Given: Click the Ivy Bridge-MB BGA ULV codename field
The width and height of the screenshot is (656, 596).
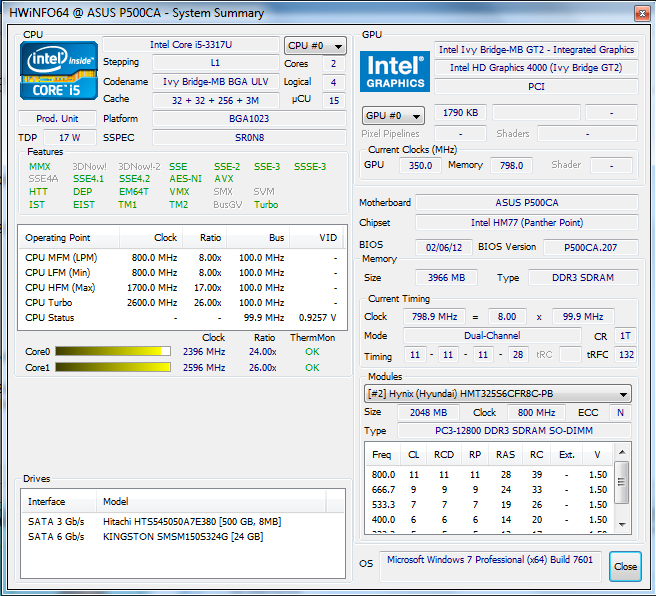Looking at the screenshot, I should click(x=215, y=82).
